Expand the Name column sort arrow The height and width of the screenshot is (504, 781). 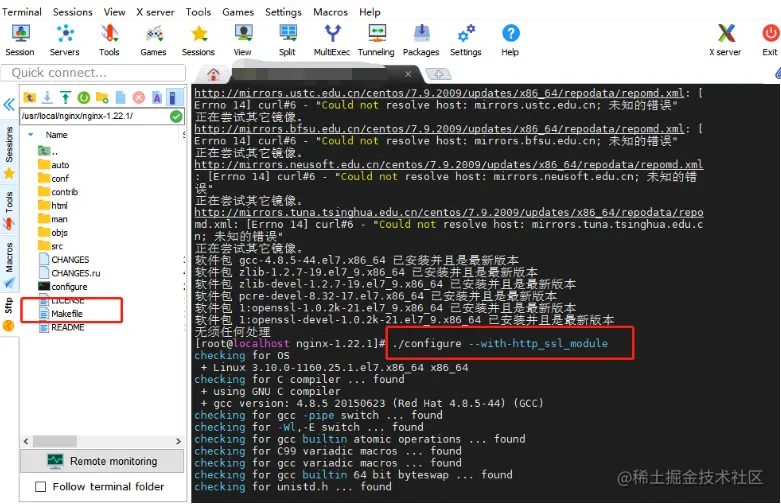click(x=31, y=135)
